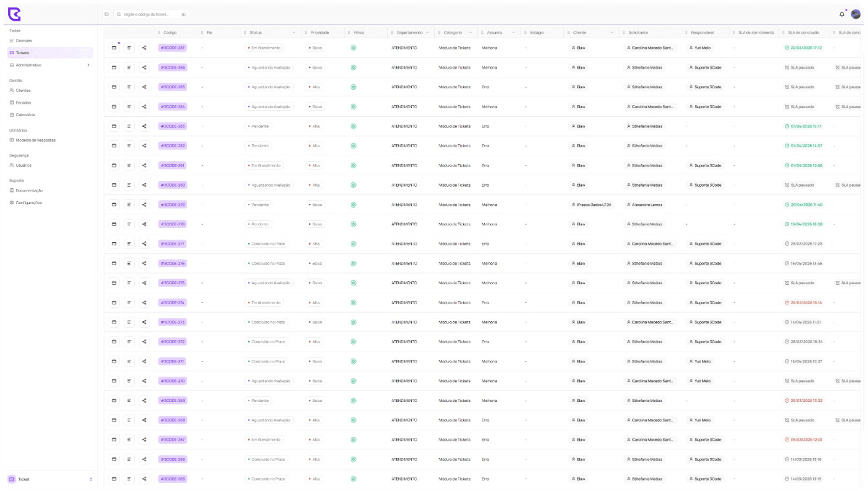This screenshot has width=868, height=491.
Task: Open details list icon for #3CODE-286
Action: 129,67
